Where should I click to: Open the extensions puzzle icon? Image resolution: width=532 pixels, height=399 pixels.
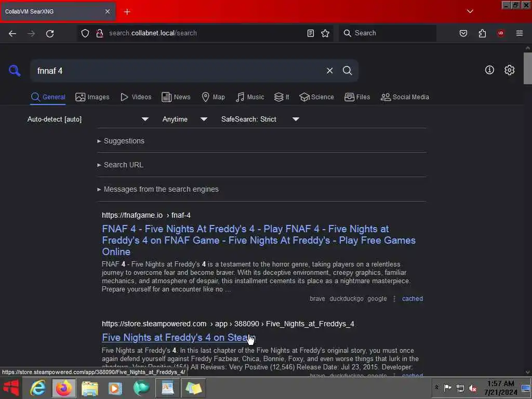coord(482,33)
